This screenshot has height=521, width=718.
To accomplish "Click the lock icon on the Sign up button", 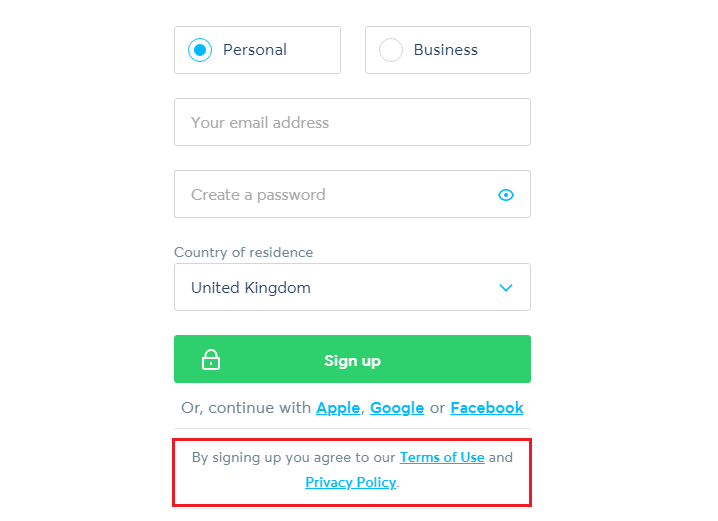I will [x=211, y=359].
